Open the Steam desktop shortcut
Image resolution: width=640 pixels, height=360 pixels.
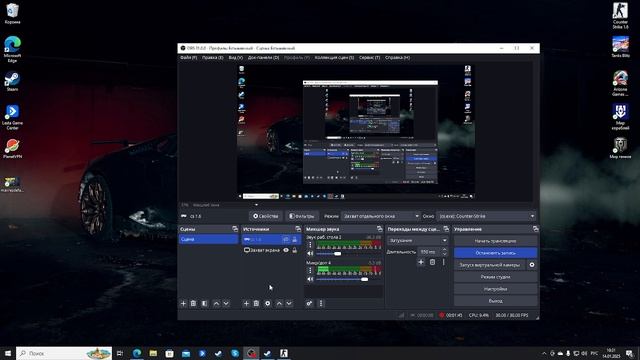pyautogui.click(x=12, y=82)
